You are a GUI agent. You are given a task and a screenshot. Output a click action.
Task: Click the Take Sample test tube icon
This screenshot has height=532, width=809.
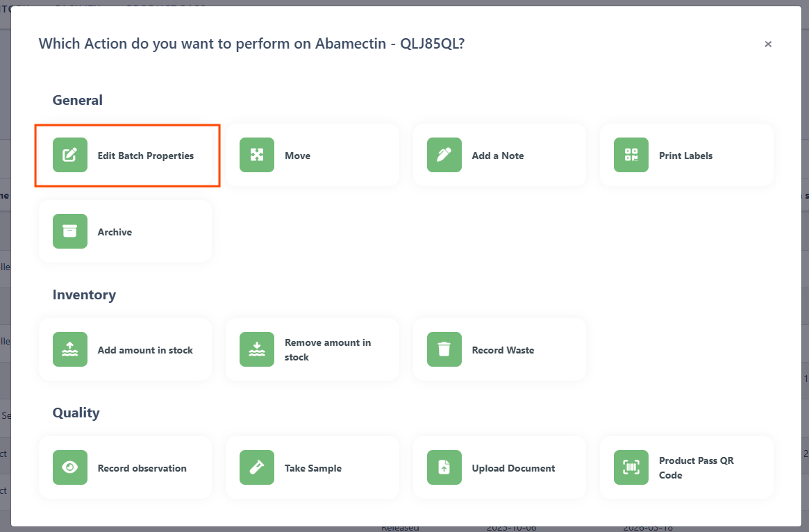pyautogui.click(x=257, y=467)
